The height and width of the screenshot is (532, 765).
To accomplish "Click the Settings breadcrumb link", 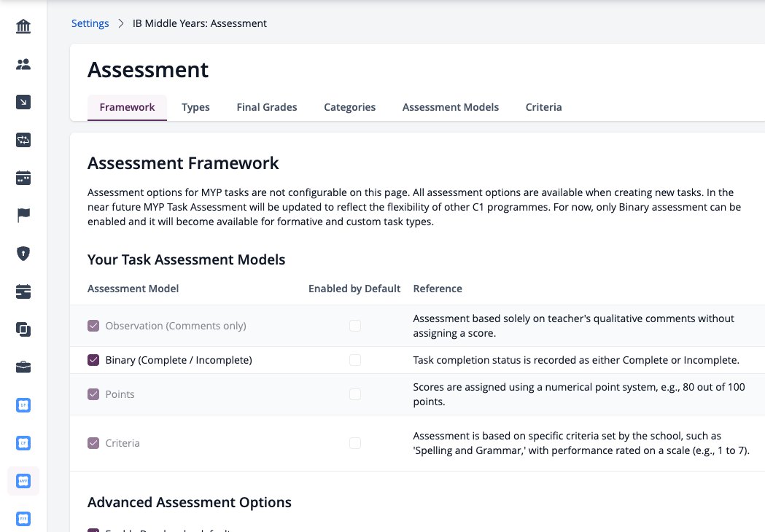I will [x=90, y=23].
